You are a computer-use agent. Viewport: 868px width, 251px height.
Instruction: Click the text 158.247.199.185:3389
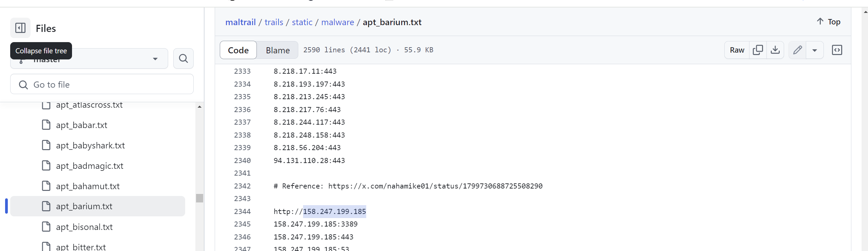316,224
